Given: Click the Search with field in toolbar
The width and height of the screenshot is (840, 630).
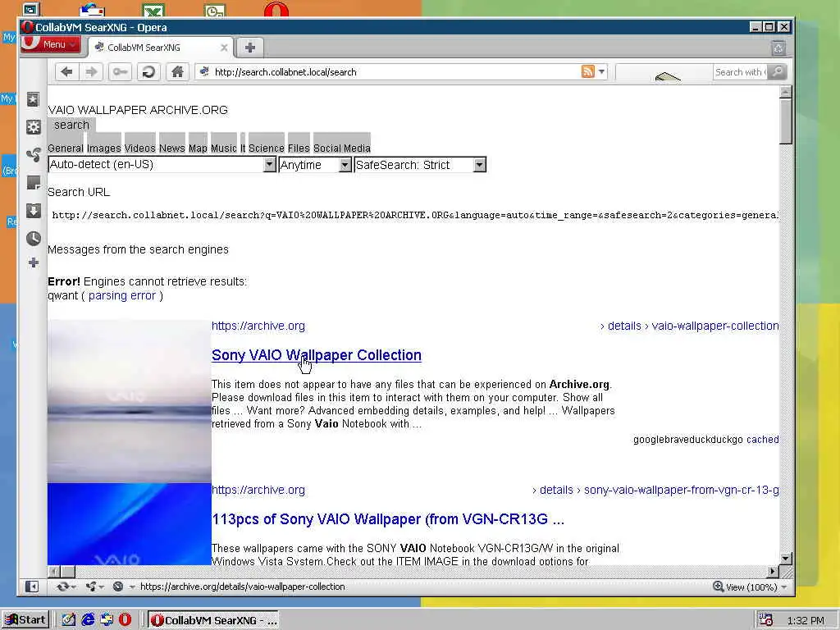Looking at the screenshot, I should coord(740,72).
